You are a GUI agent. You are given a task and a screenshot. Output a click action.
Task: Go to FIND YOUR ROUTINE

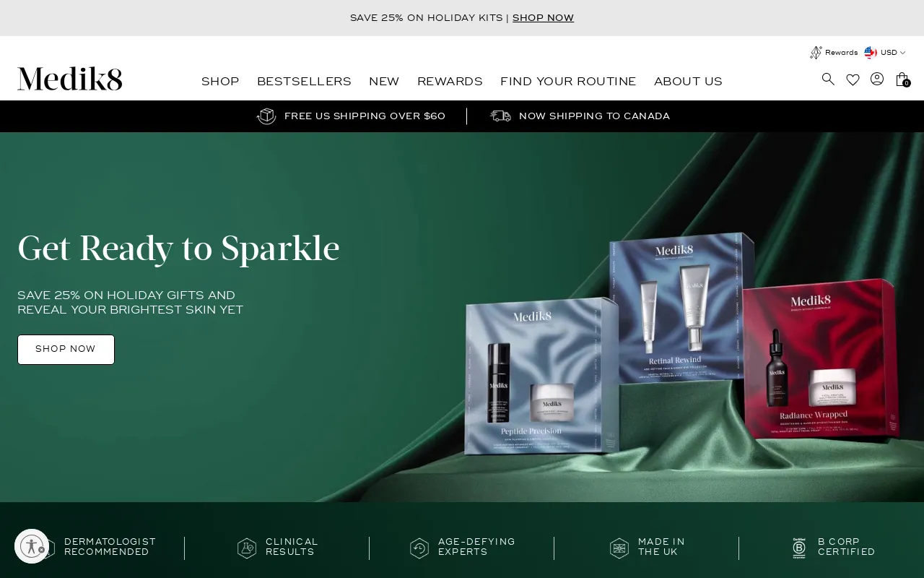568,82
